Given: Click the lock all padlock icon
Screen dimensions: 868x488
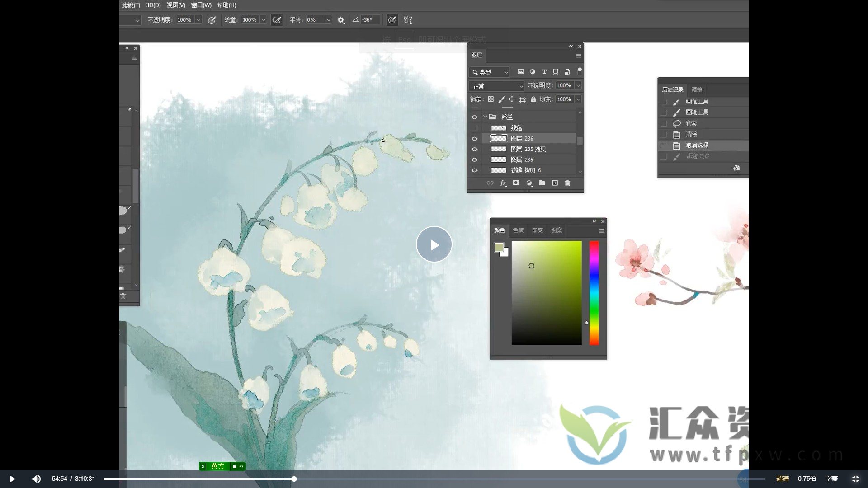Looking at the screenshot, I should 533,99.
